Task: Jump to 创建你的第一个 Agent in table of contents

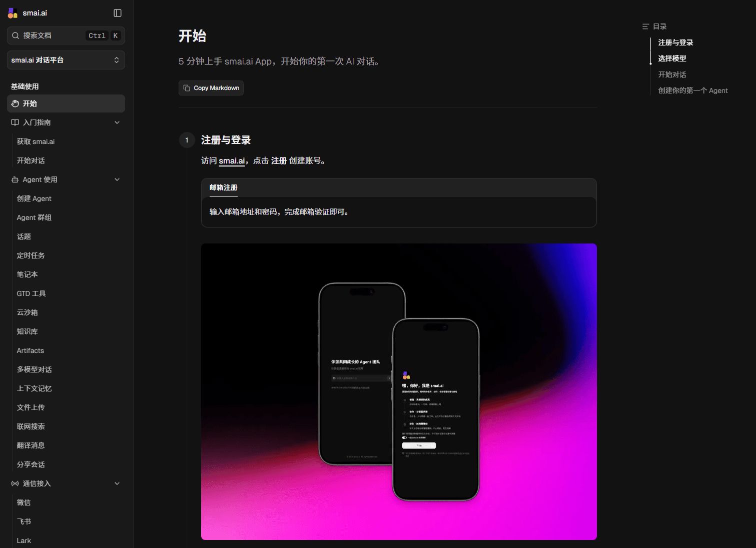Action: pos(692,90)
